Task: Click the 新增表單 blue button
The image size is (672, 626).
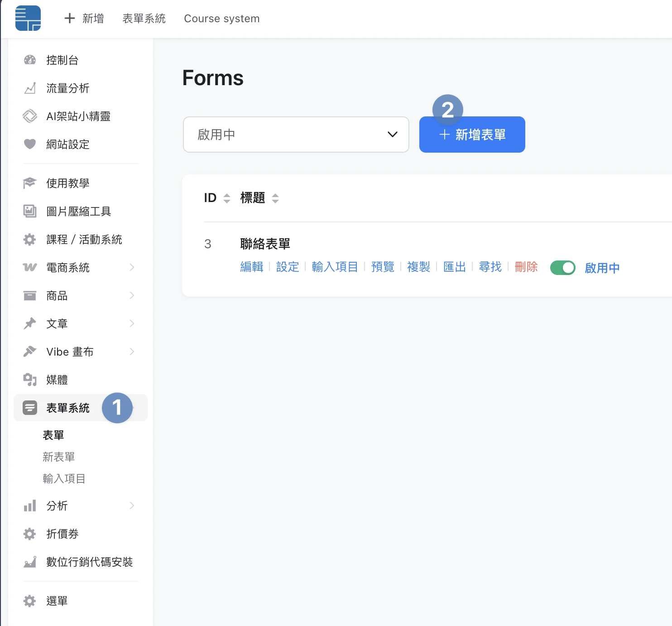Action: click(472, 135)
